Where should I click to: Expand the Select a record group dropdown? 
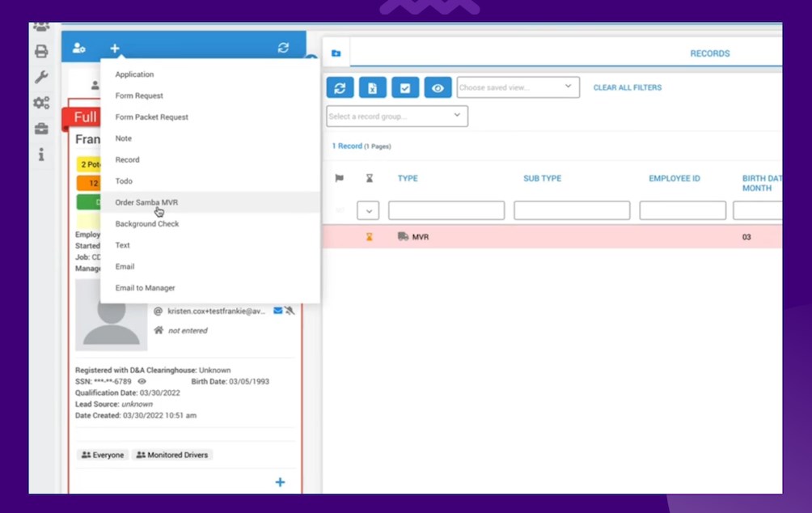[x=396, y=117]
